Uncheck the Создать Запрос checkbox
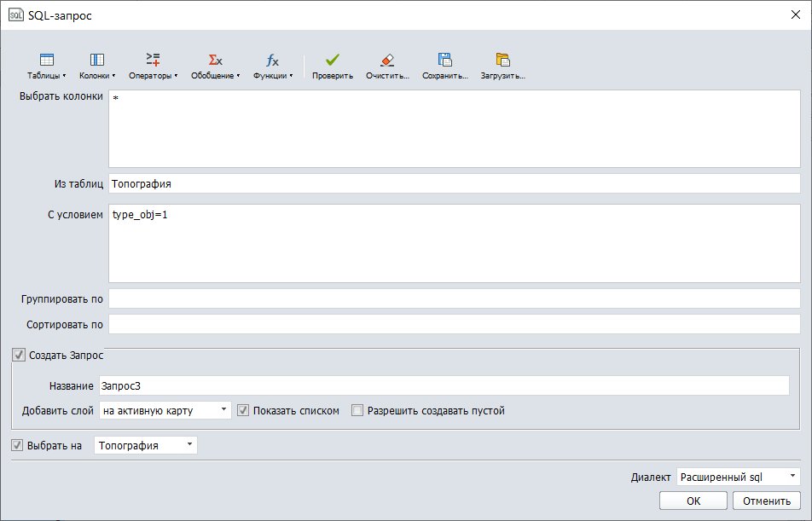812x521 pixels. pyautogui.click(x=19, y=355)
